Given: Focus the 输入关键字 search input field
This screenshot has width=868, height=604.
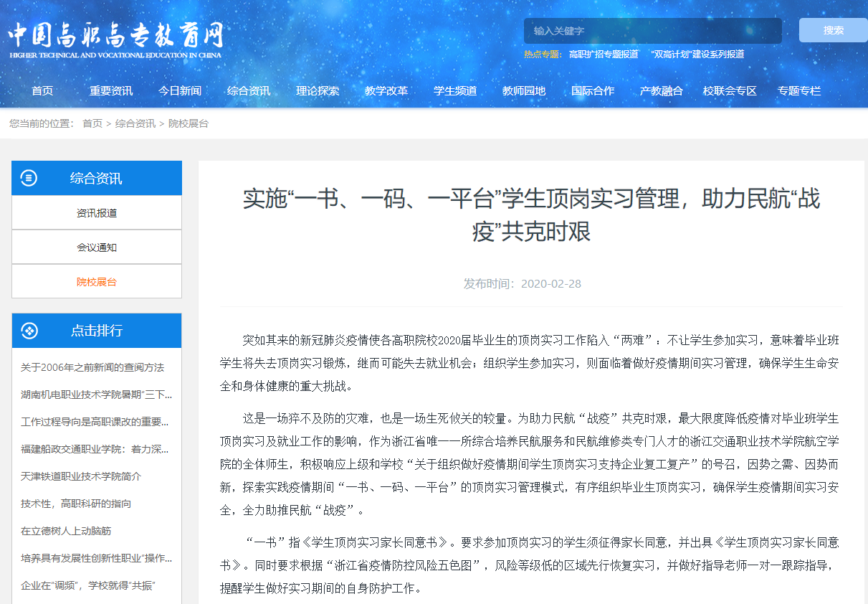Looking at the screenshot, I should [x=652, y=31].
